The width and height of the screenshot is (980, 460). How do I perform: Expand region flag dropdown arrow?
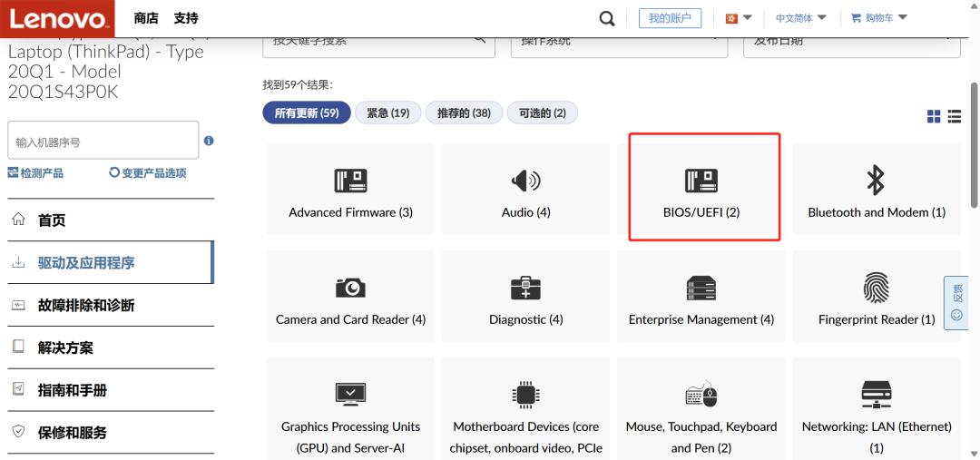(x=748, y=18)
